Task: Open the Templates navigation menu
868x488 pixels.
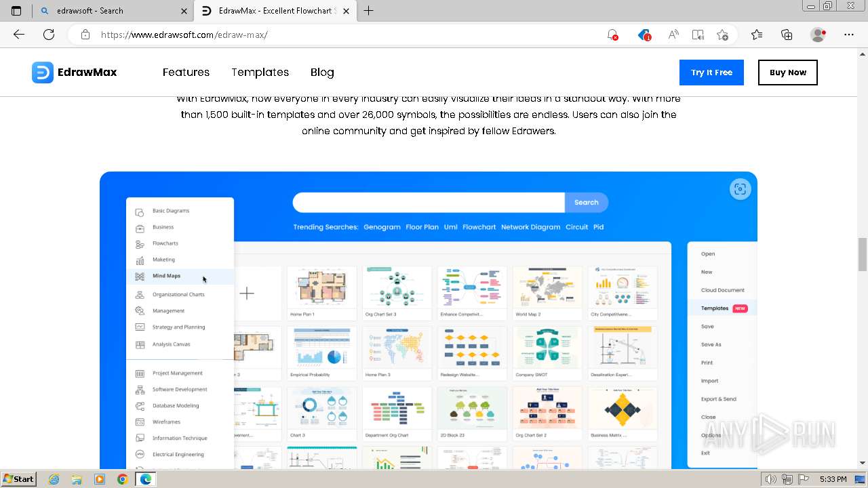Action: point(260,73)
